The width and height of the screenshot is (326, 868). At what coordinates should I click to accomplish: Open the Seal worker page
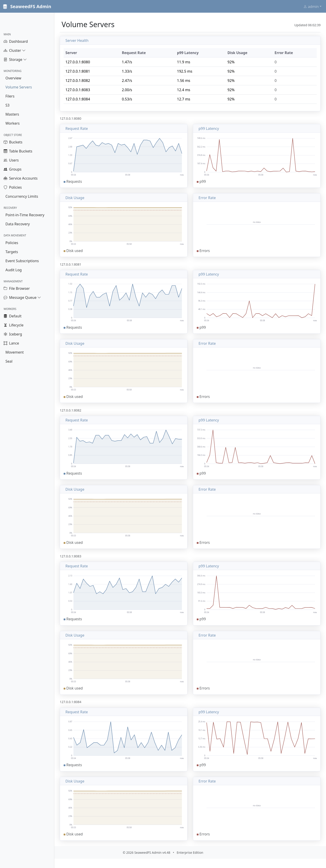pos(9,361)
